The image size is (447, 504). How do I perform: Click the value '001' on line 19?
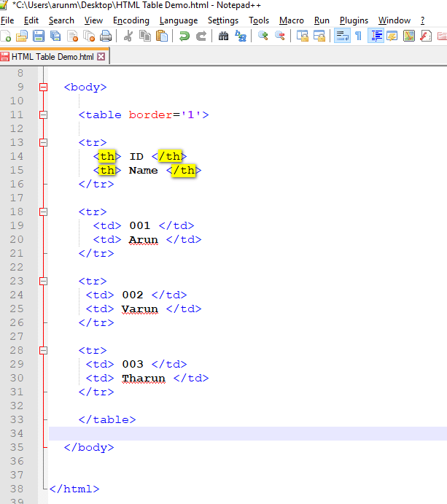[140, 225]
